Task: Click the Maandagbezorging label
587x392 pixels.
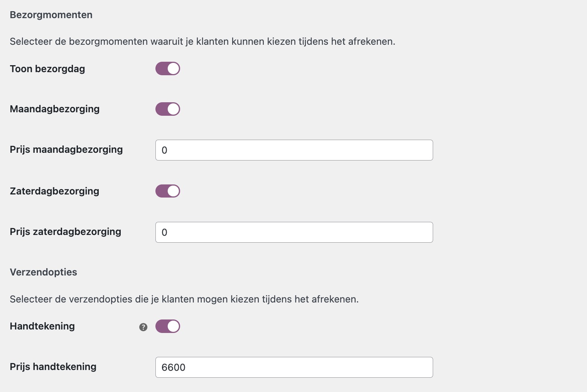Action: point(54,109)
